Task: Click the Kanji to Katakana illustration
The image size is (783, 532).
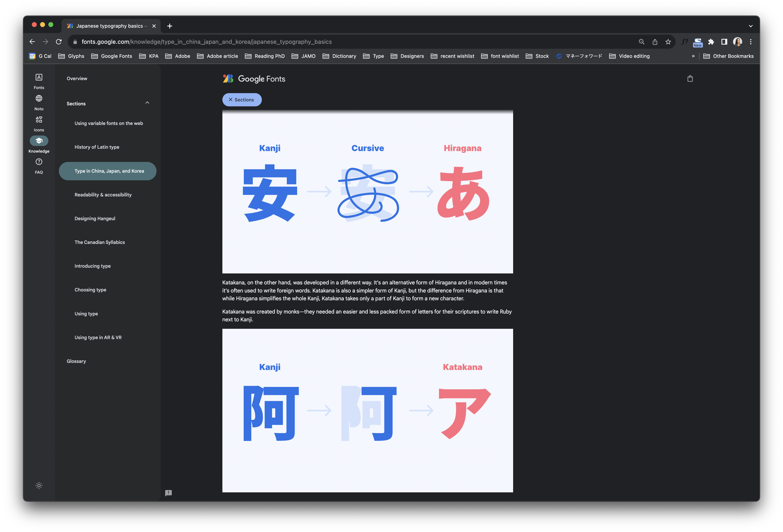Action: (368, 410)
